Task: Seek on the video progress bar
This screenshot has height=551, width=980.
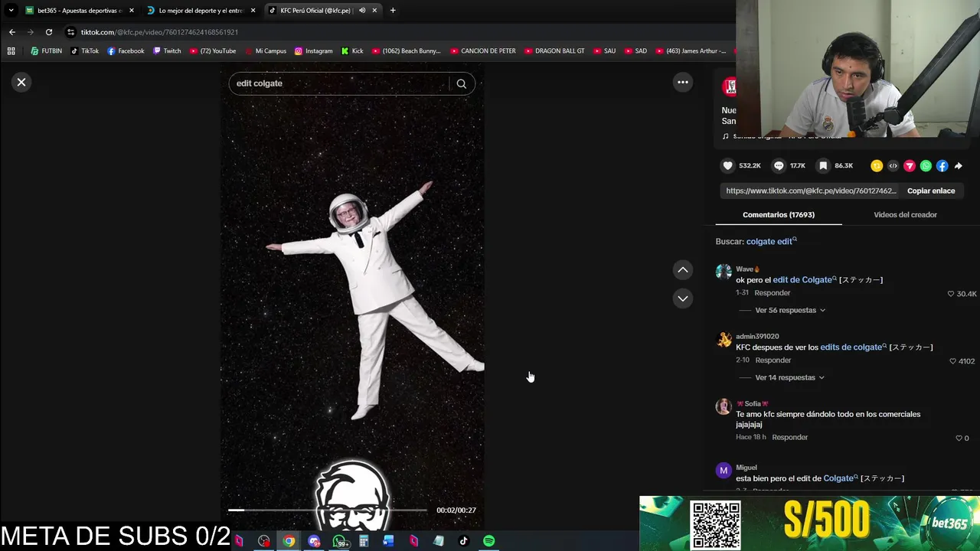Action: click(x=328, y=510)
